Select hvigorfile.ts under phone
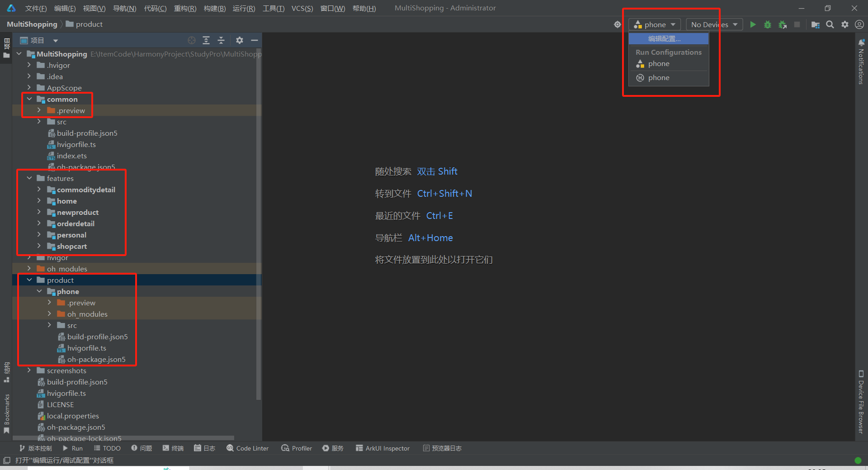868x470 pixels. coord(87,348)
